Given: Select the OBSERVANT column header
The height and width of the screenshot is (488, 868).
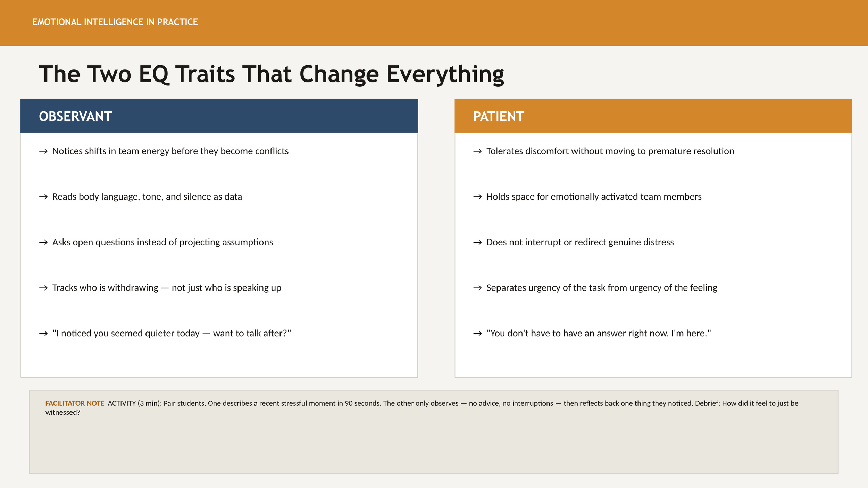Looking at the screenshot, I should [75, 116].
